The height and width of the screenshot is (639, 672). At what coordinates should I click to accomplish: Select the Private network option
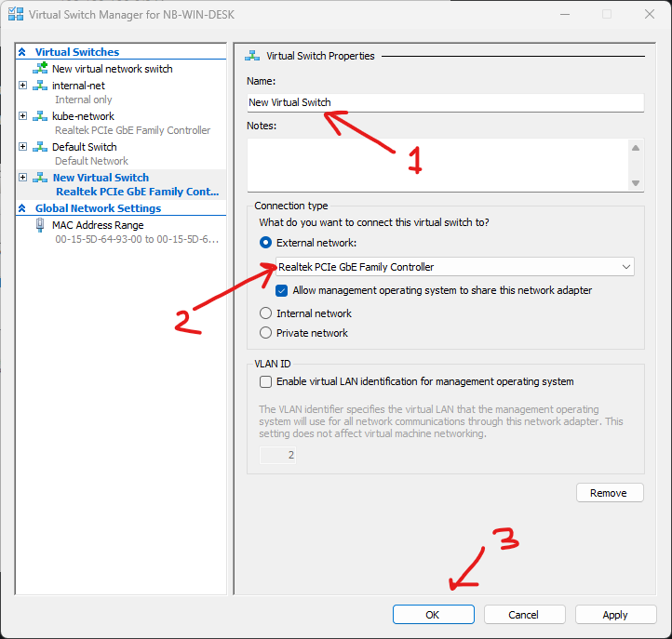coord(266,333)
